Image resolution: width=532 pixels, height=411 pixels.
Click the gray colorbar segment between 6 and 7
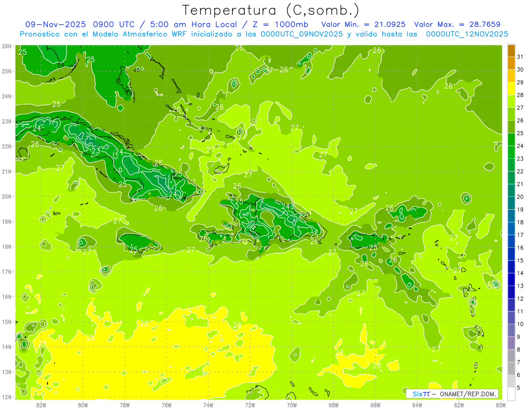click(x=511, y=368)
